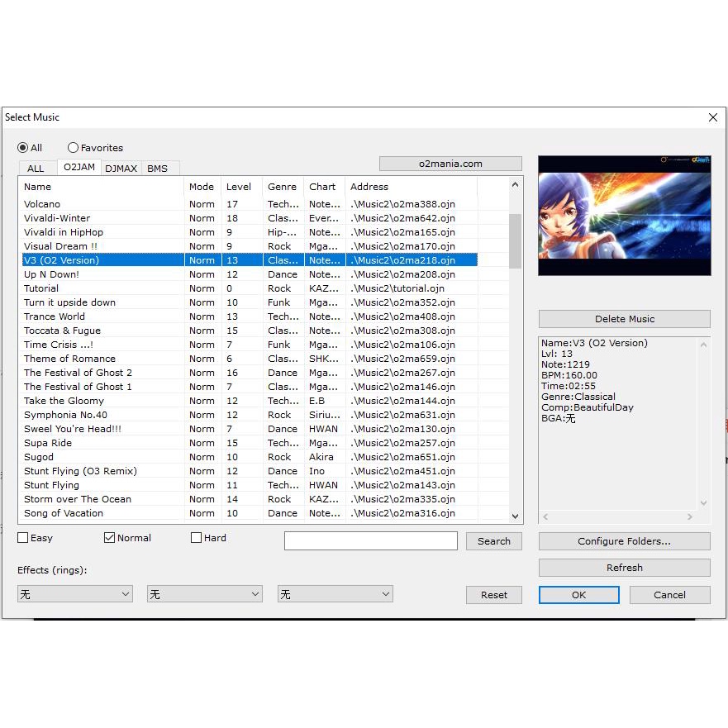Uncheck the Normal difficulty checkbox
Image resolution: width=728 pixels, height=728 pixels.
tap(109, 538)
